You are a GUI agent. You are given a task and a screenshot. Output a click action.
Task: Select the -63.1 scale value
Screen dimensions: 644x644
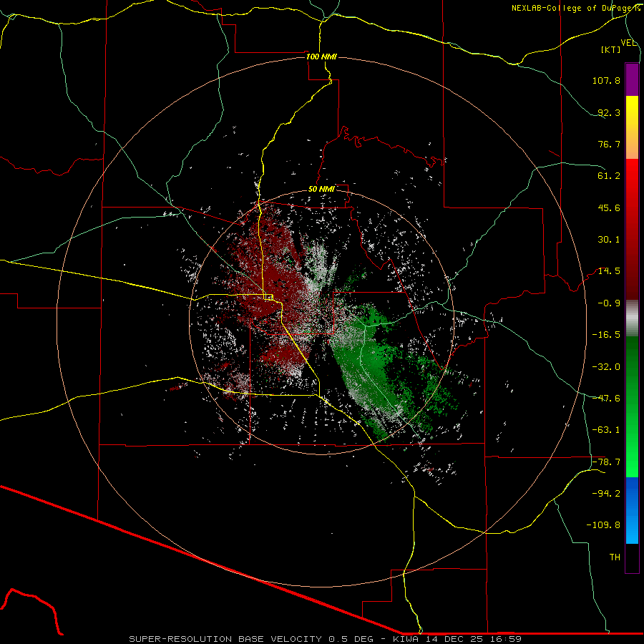(x=606, y=430)
